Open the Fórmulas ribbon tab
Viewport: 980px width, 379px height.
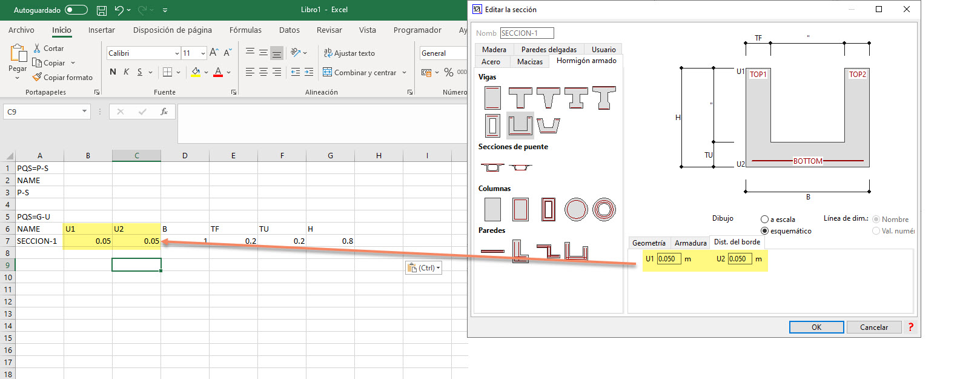pyautogui.click(x=245, y=30)
